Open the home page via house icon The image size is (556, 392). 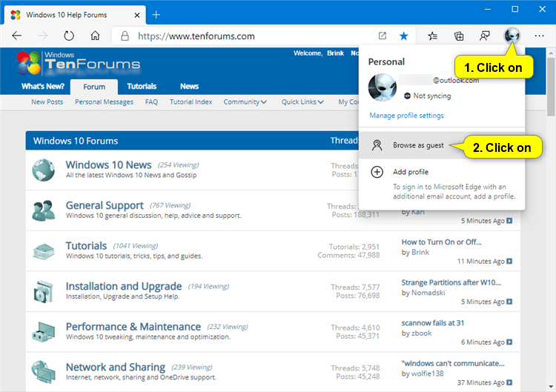coord(95,36)
